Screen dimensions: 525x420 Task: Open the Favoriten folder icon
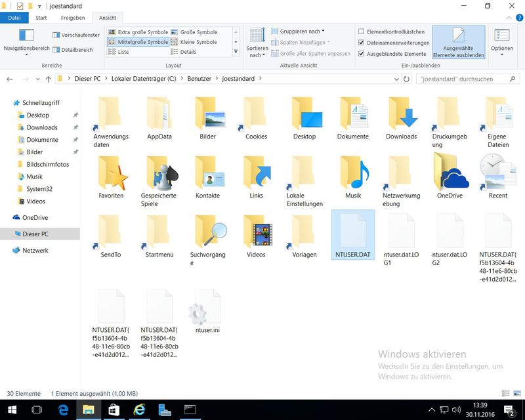pyautogui.click(x=110, y=173)
